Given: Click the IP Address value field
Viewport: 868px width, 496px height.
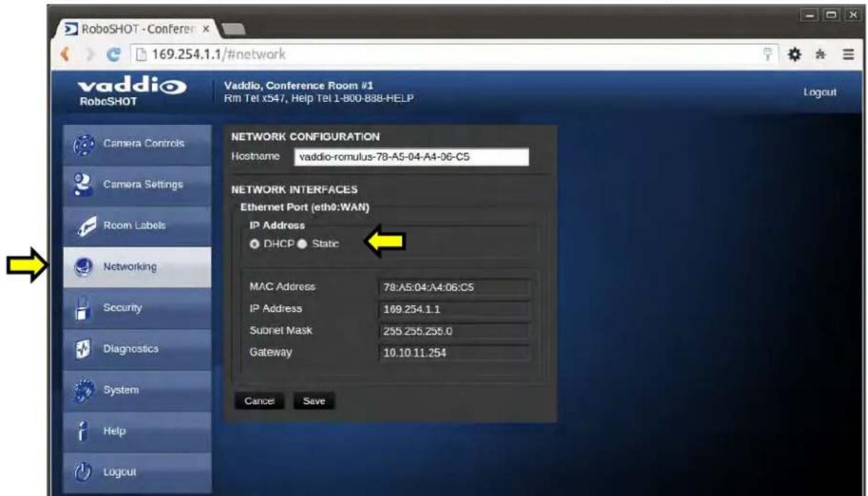Looking at the screenshot, I should 453,311.
